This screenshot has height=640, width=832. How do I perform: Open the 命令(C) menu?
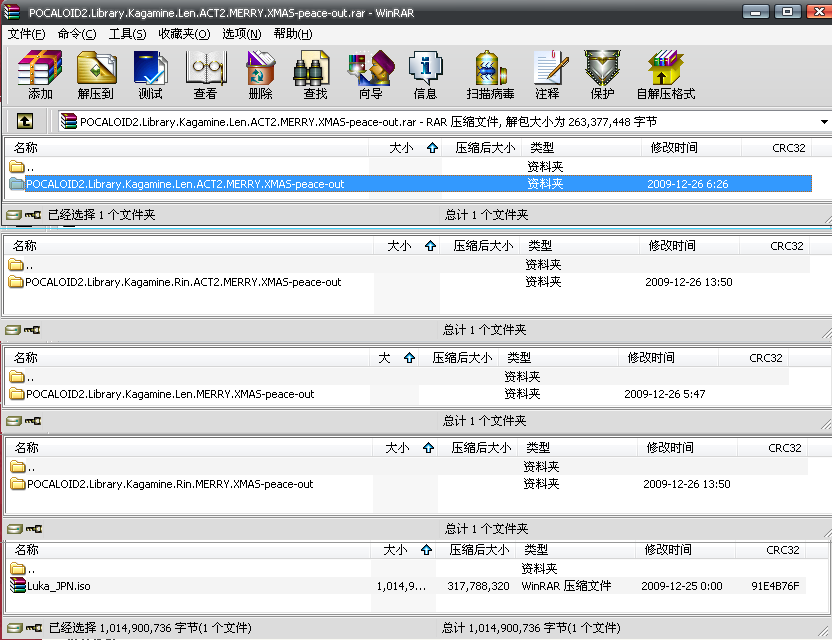click(x=77, y=34)
